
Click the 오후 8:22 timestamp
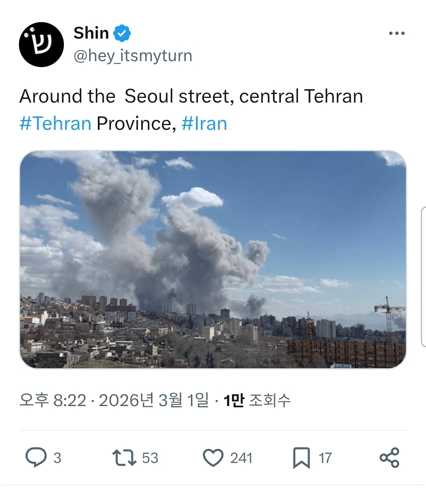point(52,401)
